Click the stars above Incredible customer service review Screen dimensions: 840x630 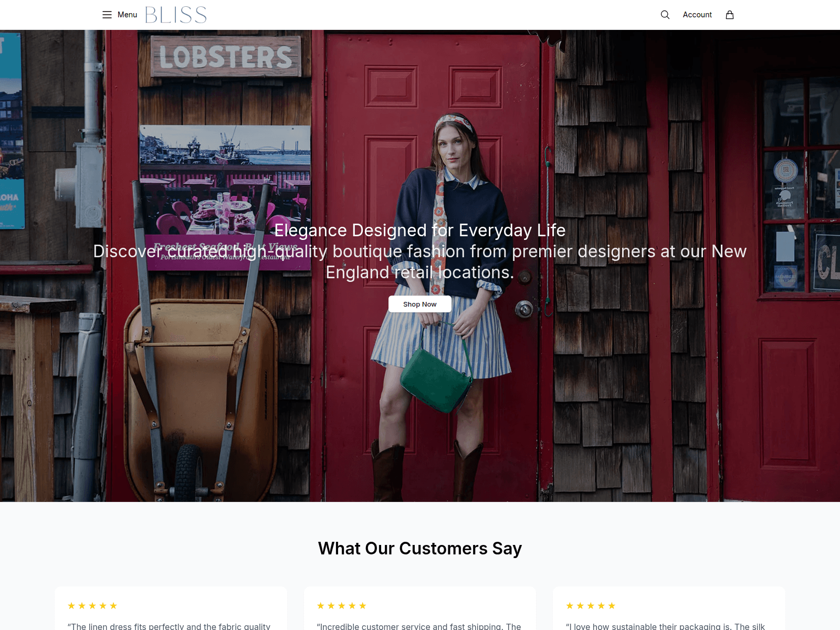[x=342, y=606]
